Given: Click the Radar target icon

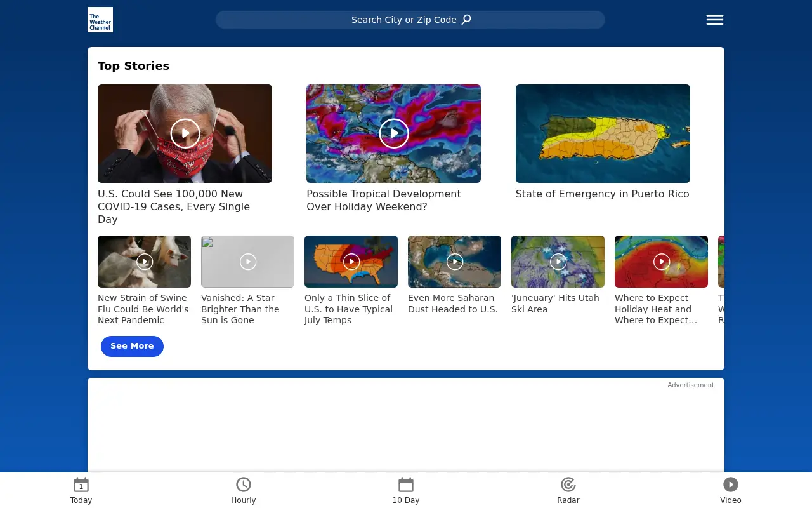Looking at the screenshot, I should coord(568,485).
